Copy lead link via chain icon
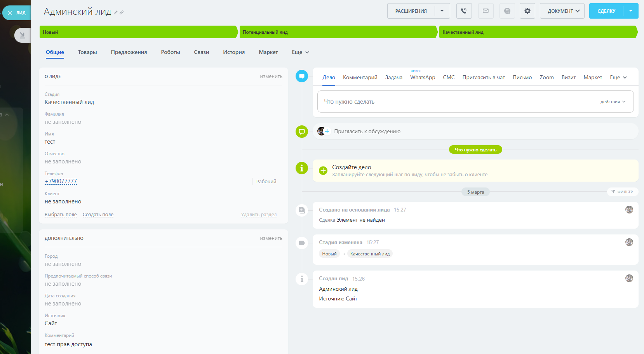644x354 pixels. tap(122, 12)
